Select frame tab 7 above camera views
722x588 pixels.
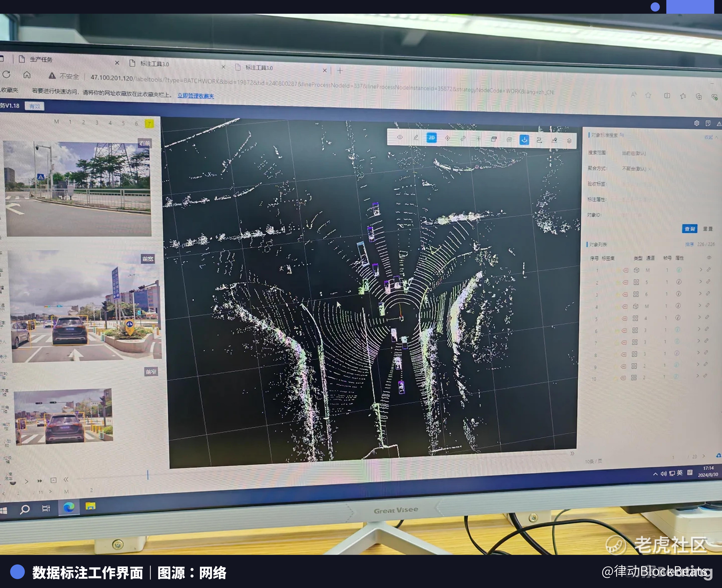[149, 124]
